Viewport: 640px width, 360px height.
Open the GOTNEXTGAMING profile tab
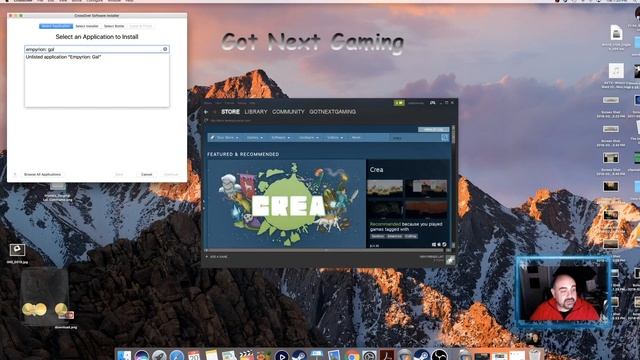332,112
